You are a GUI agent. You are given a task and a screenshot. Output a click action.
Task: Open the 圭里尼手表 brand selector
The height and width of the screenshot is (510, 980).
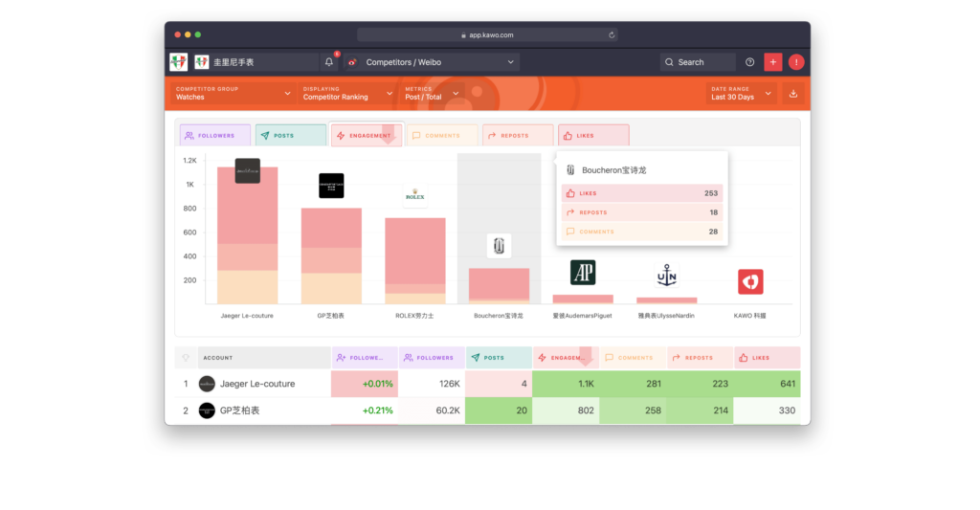pos(256,62)
